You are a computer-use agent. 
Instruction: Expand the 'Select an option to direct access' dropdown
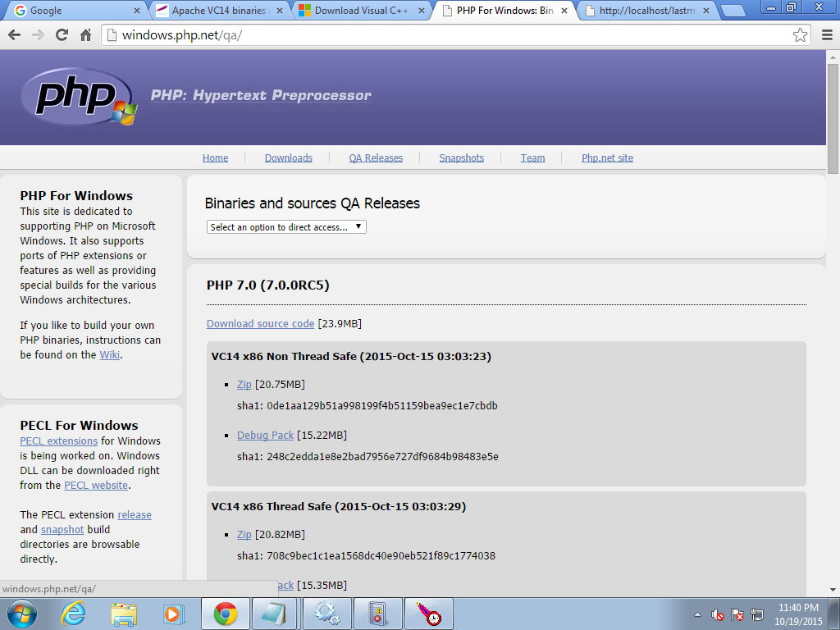click(x=286, y=227)
